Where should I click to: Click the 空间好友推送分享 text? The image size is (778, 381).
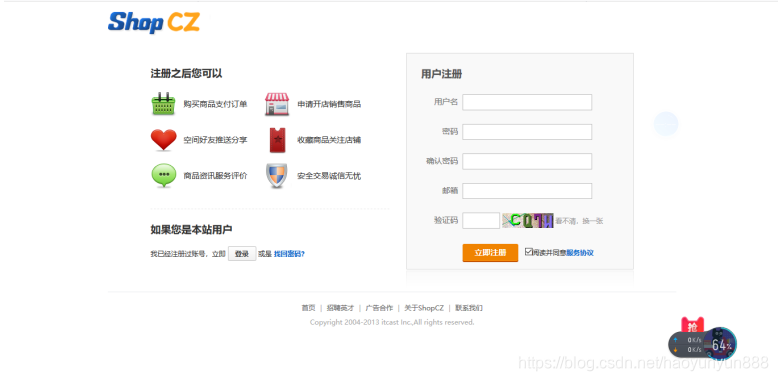coord(215,140)
